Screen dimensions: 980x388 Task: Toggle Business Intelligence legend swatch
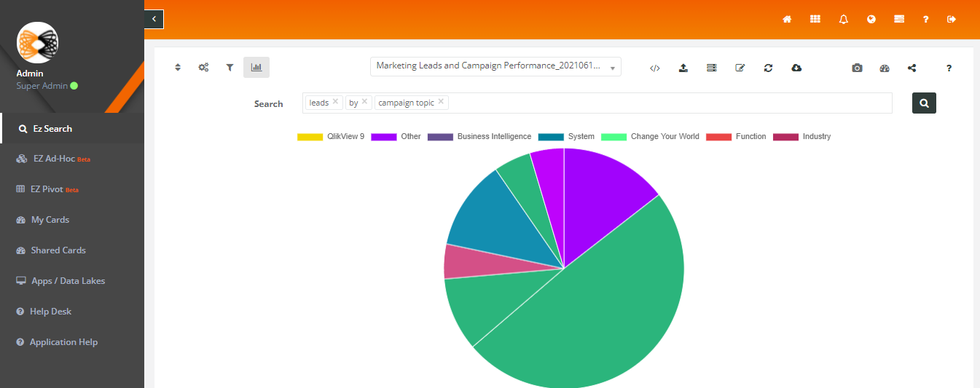point(440,137)
